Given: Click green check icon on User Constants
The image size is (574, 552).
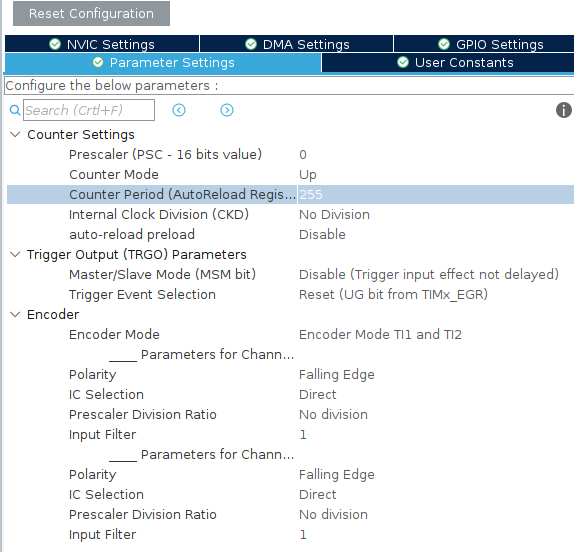Looking at the screenshot, I should (403, 62).
